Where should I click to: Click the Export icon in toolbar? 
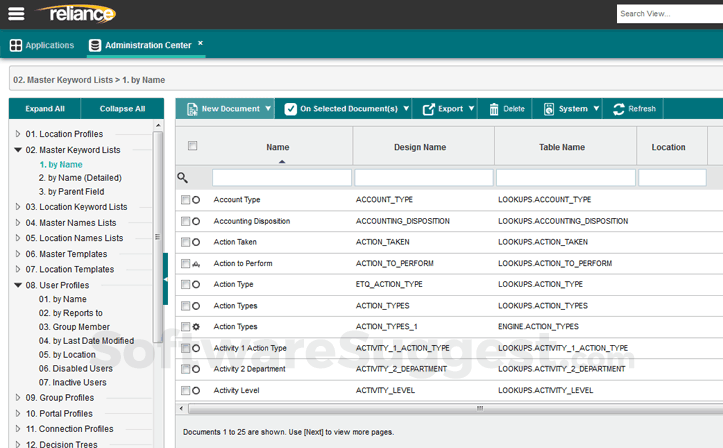click(428, 109)
